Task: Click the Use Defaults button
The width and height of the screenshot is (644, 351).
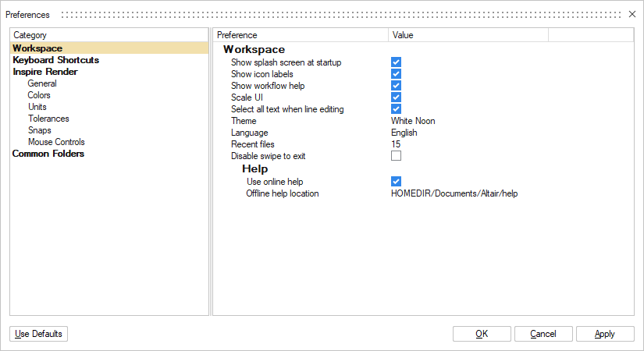Action: click(39, 334)
